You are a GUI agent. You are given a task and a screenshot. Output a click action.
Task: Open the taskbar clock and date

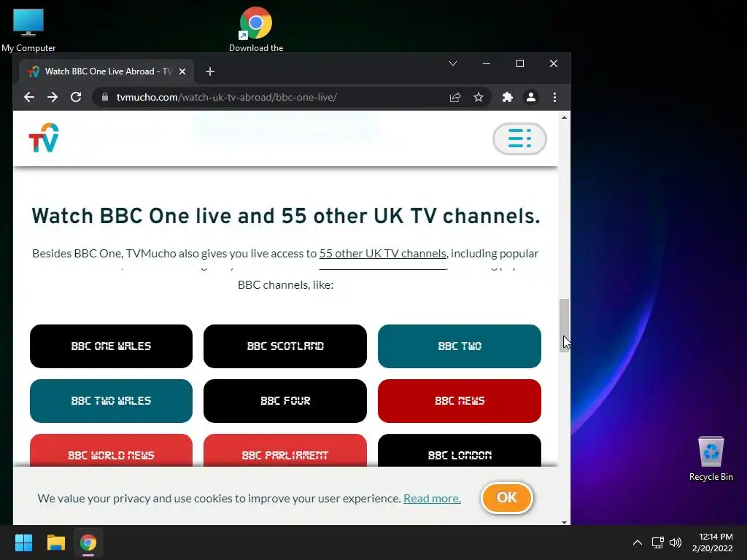click(x=712, y=542)
